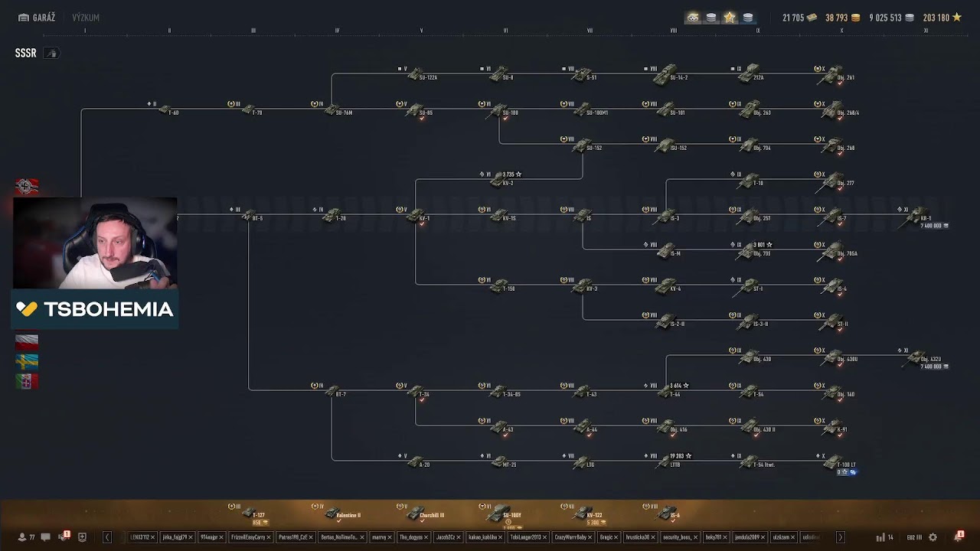Click the 203 180 free experience balance
This screenshot has height=551, width=980.
pyautogui.click(x=942, y=18)
